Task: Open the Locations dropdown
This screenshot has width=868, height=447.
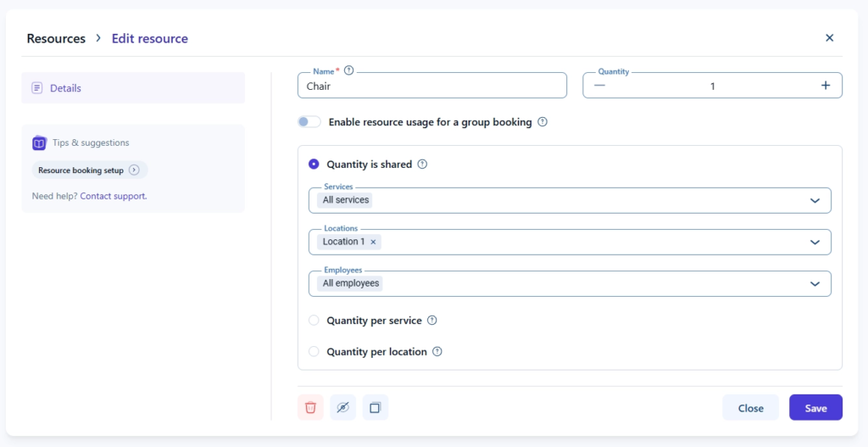Action: click(815, 242)
